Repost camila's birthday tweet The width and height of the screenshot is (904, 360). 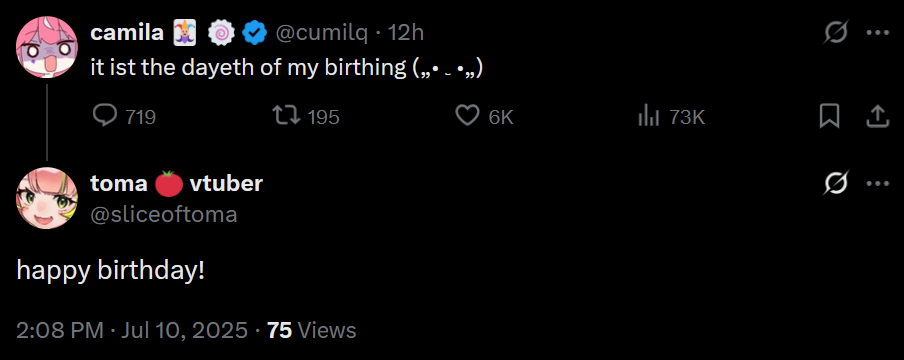point(287,117)
